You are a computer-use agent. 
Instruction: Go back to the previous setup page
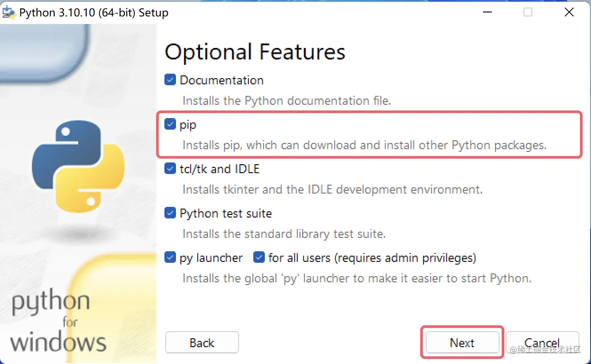click(202, 342)
